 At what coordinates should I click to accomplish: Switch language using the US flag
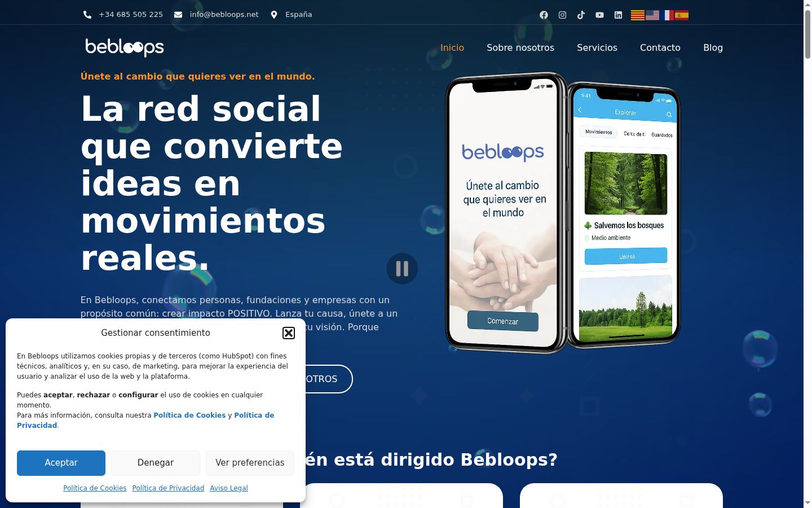tap(652, 15)
